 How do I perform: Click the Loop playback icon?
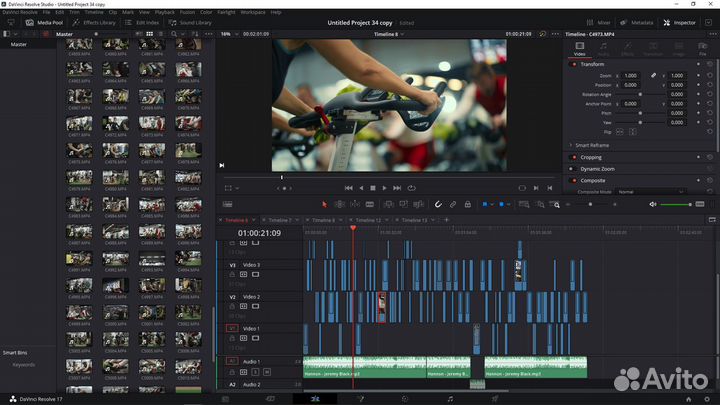point(411,187)
